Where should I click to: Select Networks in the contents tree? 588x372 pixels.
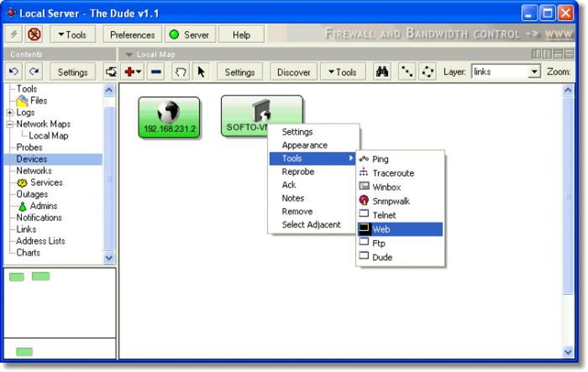point(34,171)
